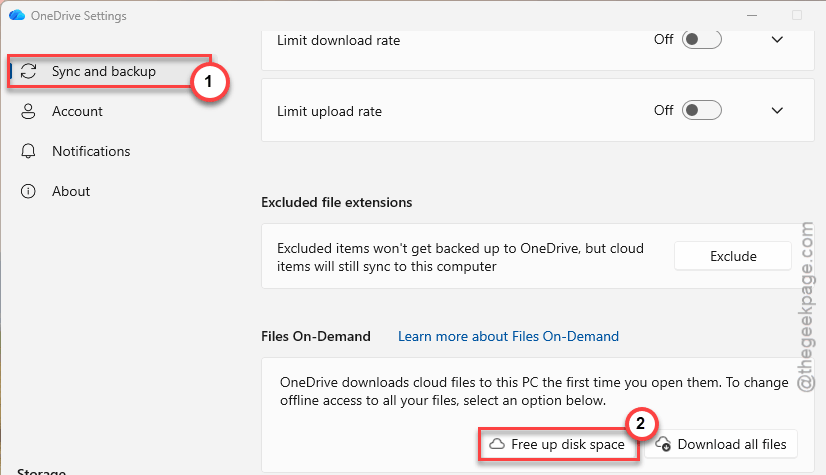Screen dimensions: 826x475
Task: Open the Account section
Action: [x=77, y=111]
